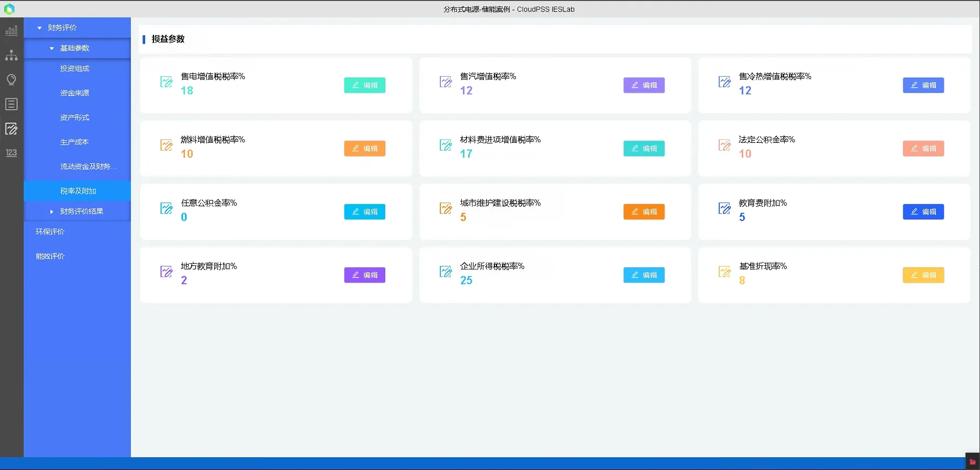Click the 售汽增值税率% card icon

tap(446, 82)
